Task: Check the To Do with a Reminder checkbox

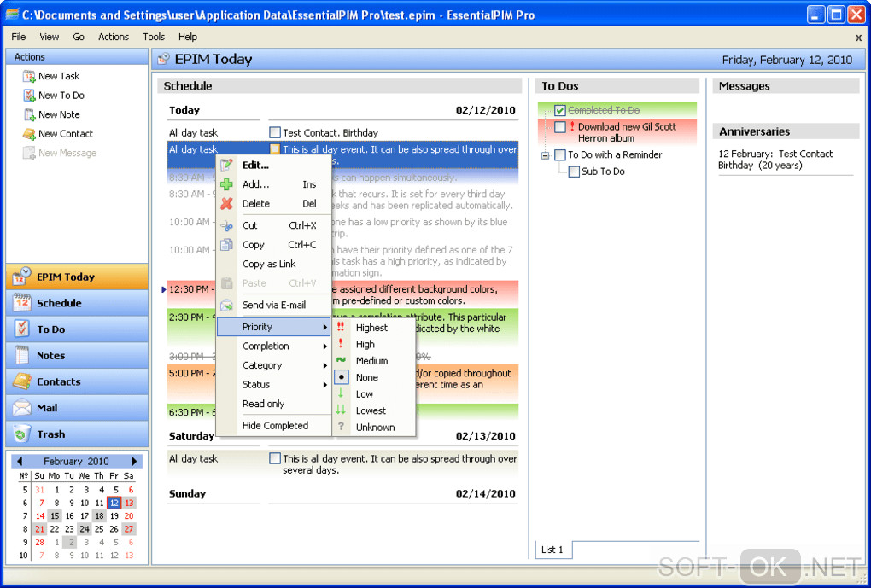Action: [560, 155]
